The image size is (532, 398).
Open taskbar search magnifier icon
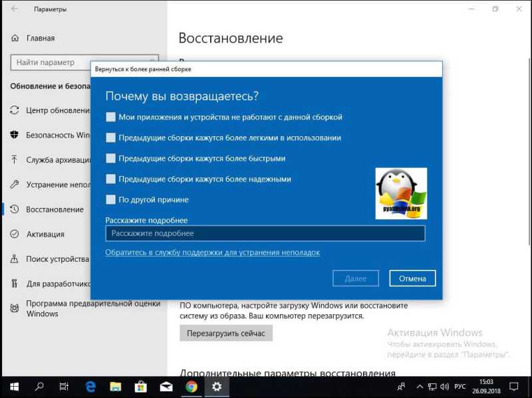(x=39, y=387)
